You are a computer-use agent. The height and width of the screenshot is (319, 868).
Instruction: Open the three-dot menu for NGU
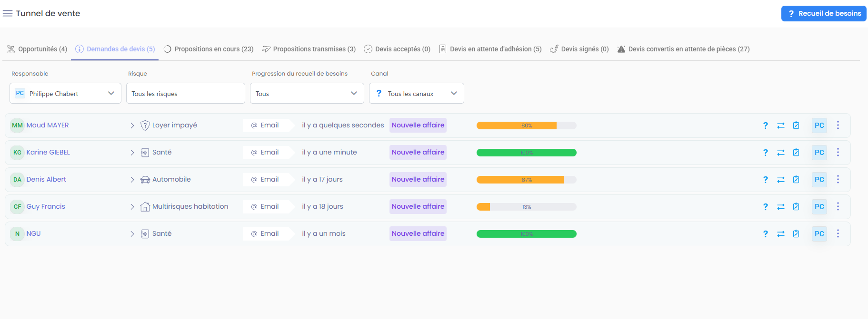tap(838, 233)
